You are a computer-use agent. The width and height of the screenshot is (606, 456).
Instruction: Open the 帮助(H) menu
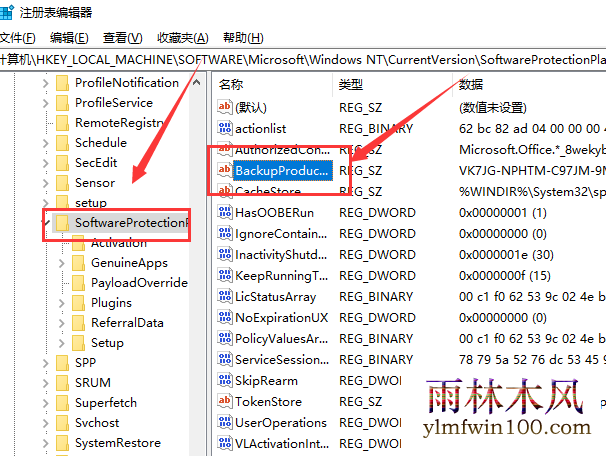pos(243,38)
